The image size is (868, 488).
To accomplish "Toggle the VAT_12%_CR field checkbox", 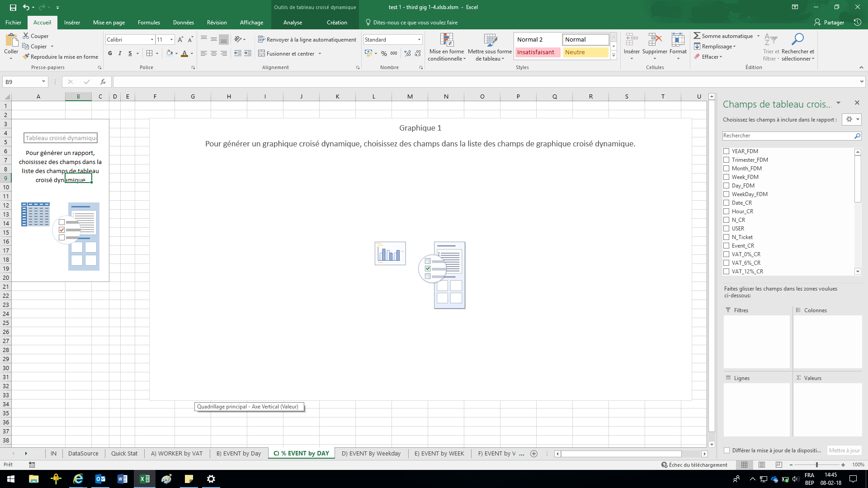I will click(726, 271).
